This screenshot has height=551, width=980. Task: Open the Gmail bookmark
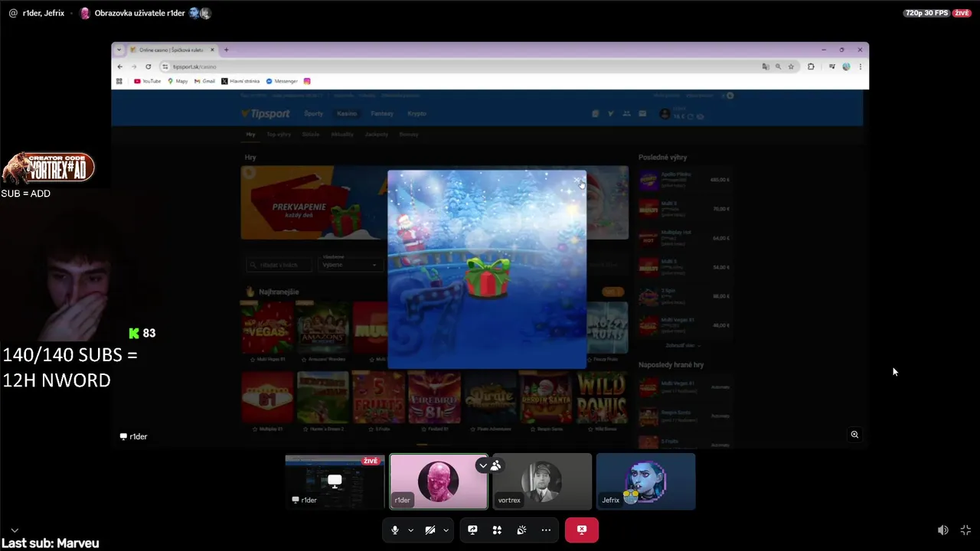click(x=205, y=81)
